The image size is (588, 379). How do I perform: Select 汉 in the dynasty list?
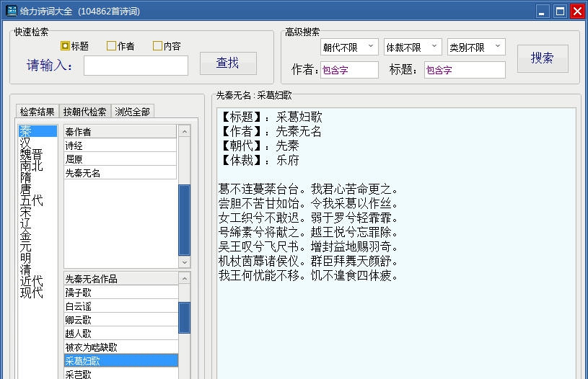(38, 143)
